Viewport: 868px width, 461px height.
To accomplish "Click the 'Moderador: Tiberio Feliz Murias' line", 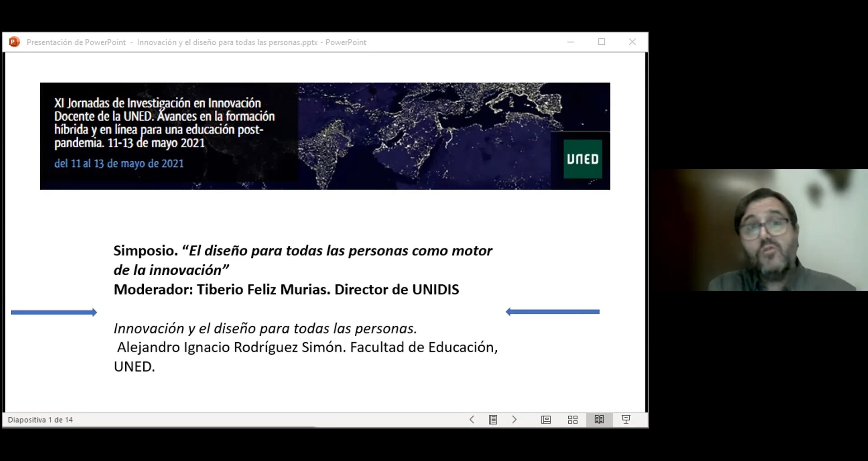I will (286, 289).
